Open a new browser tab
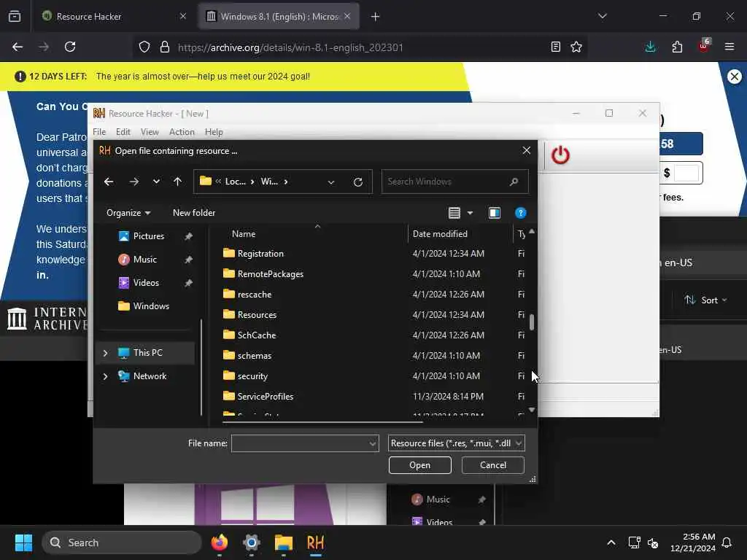This screenshot has height=560, width=747. (x=376, y=17)
